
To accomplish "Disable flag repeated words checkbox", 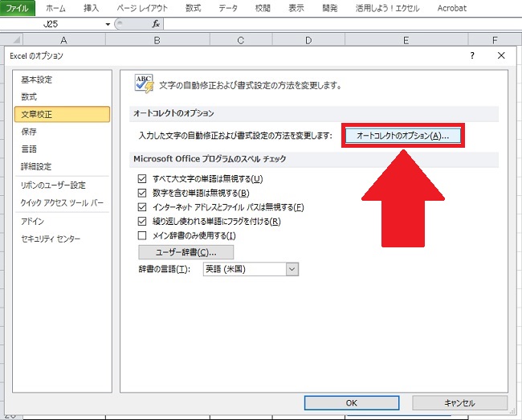I will click(143, 222).
